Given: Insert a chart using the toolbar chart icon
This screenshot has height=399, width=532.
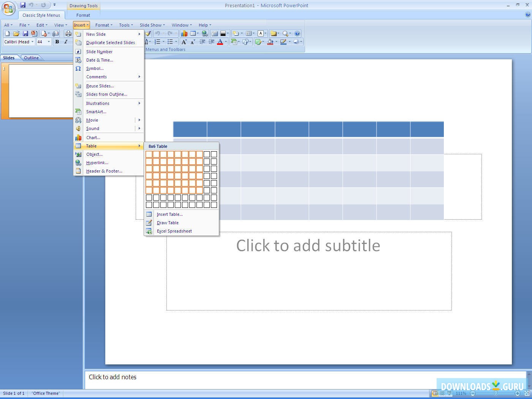Looking at the screenshot, I should tap(184, 33).
